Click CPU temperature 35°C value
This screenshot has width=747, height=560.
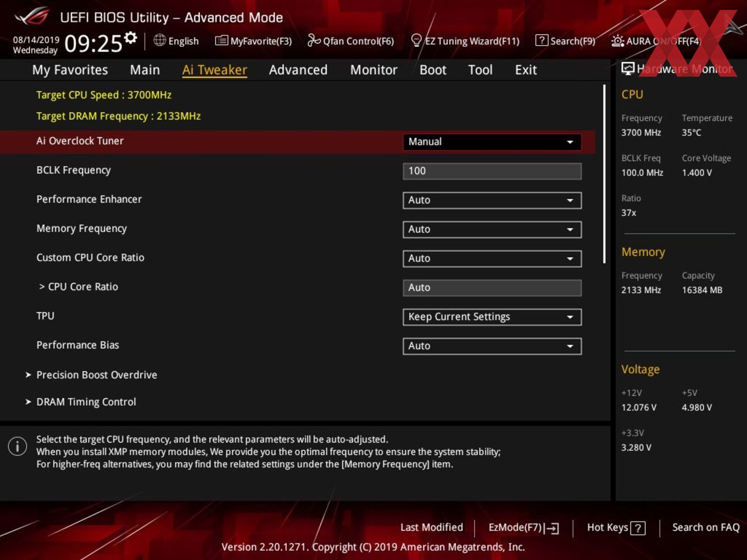coord(692,132)
